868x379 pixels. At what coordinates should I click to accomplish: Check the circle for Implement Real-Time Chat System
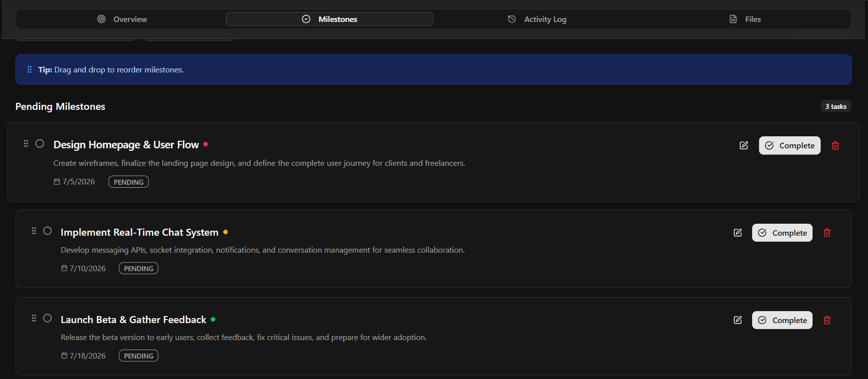[x=47, y=231]
